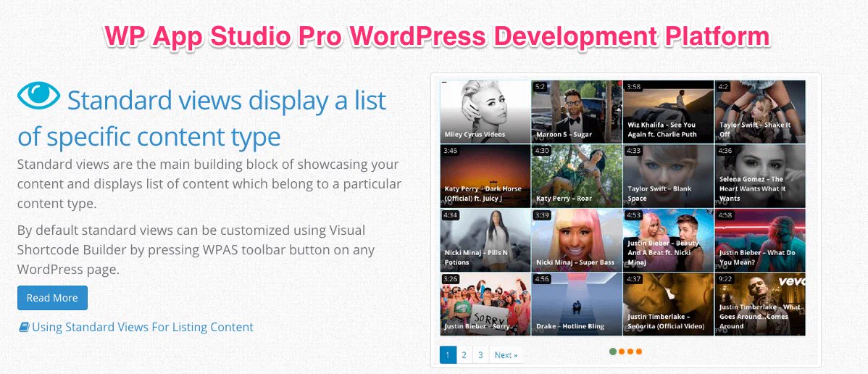The height and width of the screenshot is (374, 868).
Task: Select the middle orange carousel dot
Action: (x=630, y=352)
